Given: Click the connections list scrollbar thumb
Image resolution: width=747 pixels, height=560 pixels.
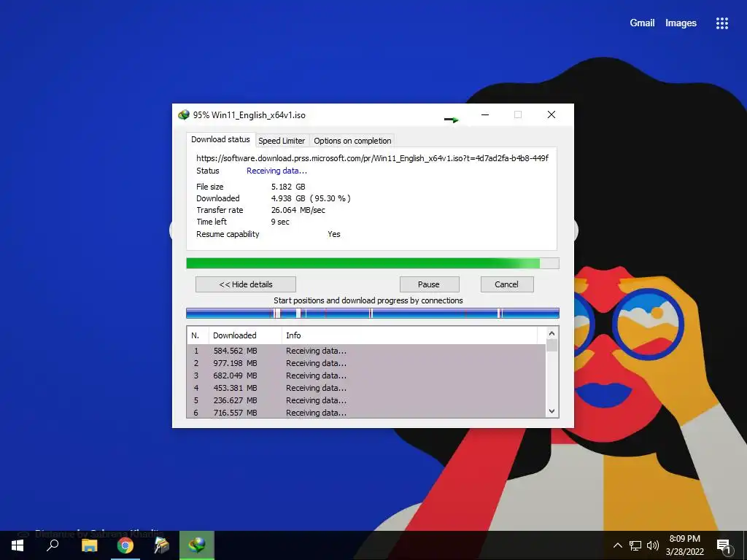Looking at the screenshot, I should click(551, 345).
